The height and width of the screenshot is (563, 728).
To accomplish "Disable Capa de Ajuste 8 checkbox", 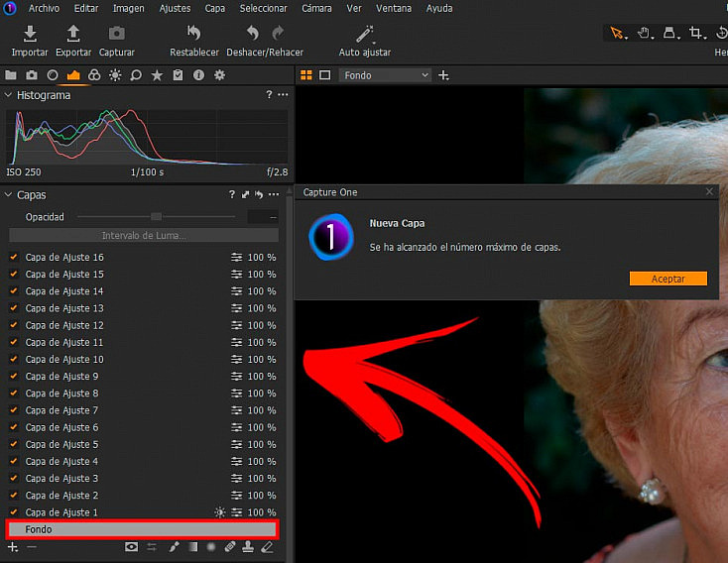I will point(14,394).
